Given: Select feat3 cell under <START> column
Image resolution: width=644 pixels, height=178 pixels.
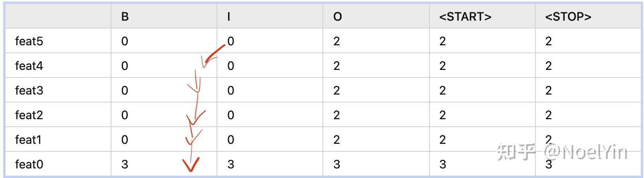Looking at the screenshot, I should tap(443, 91).
